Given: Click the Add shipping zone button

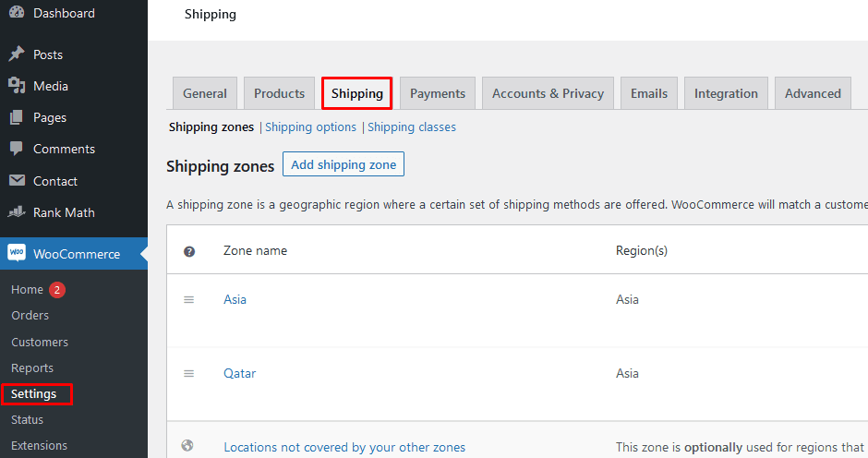Looking at the screenshot, I should coord(344,164).
